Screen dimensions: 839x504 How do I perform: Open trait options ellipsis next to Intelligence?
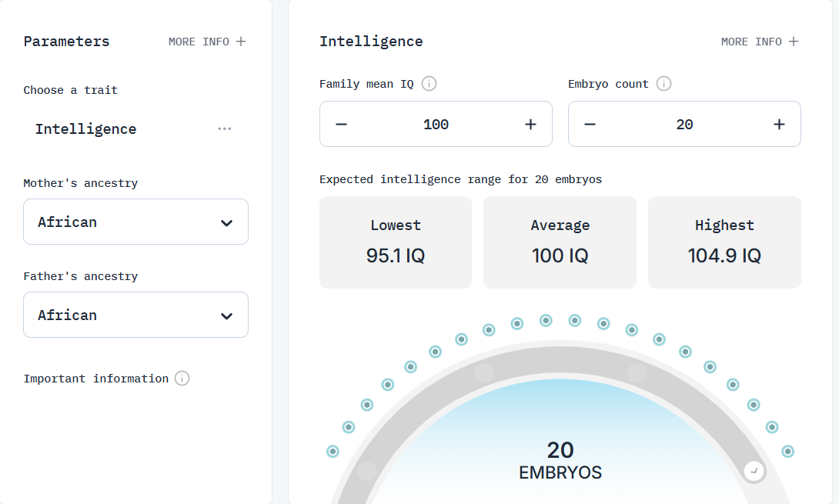pyautogui.click(x=225, y=129)
